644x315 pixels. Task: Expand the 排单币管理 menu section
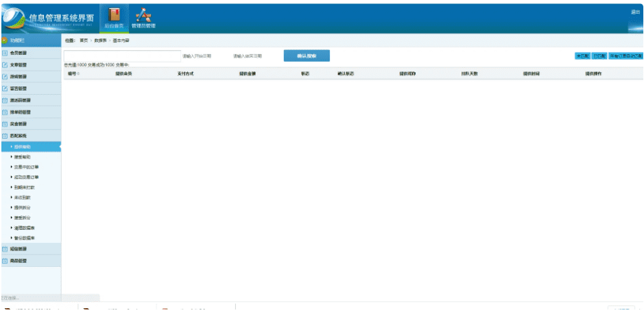pos(32,112)
